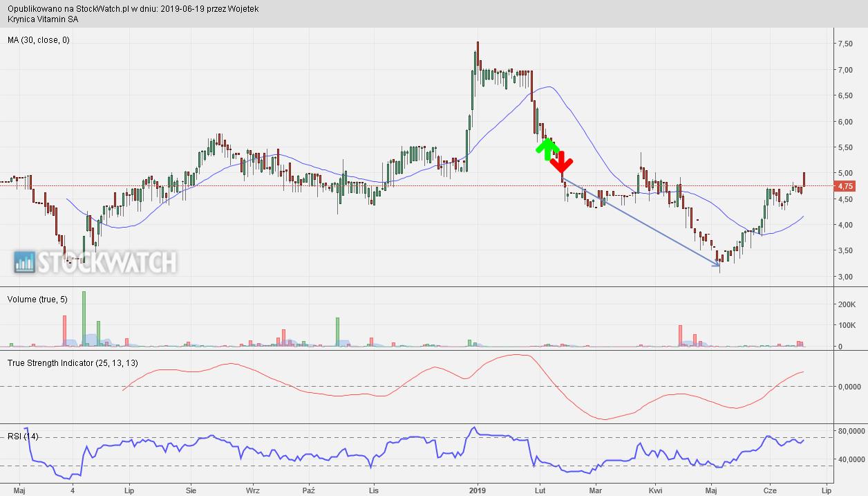Image resolution: width=868 pixels, height=496 pixels.
Task: Click the 7,00 price axis label
Action: [845, 70]
